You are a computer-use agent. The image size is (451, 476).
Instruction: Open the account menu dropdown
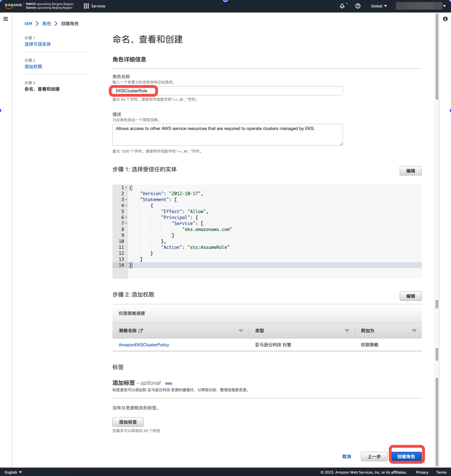(421, 6)
